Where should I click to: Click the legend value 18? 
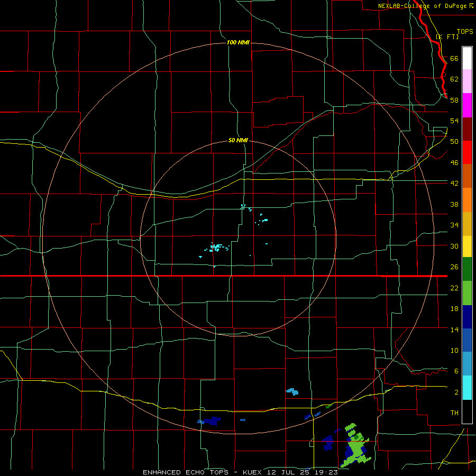pyautogui.click(x=454, y=309)
